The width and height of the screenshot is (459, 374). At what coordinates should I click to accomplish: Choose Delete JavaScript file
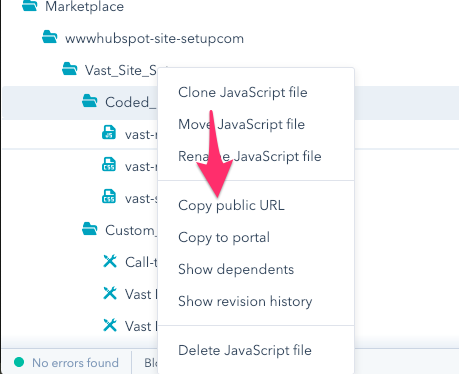click(x=245, y=350)
